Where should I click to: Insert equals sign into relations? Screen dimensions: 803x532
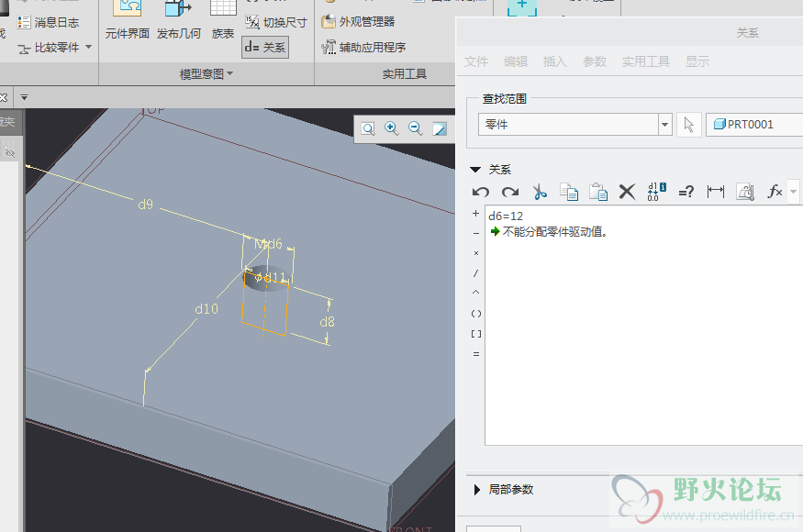475,354
